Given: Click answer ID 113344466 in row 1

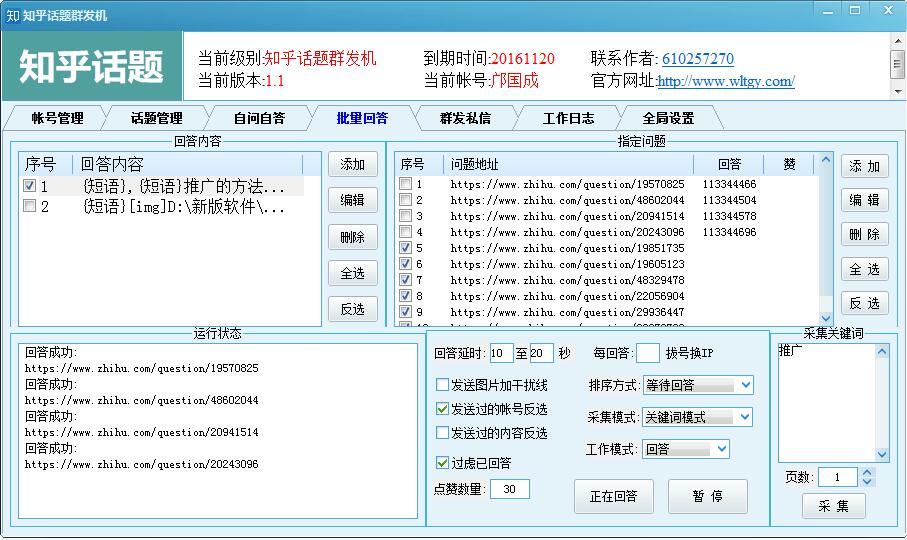Looking at the screenshot, I should tap(729, 184).
